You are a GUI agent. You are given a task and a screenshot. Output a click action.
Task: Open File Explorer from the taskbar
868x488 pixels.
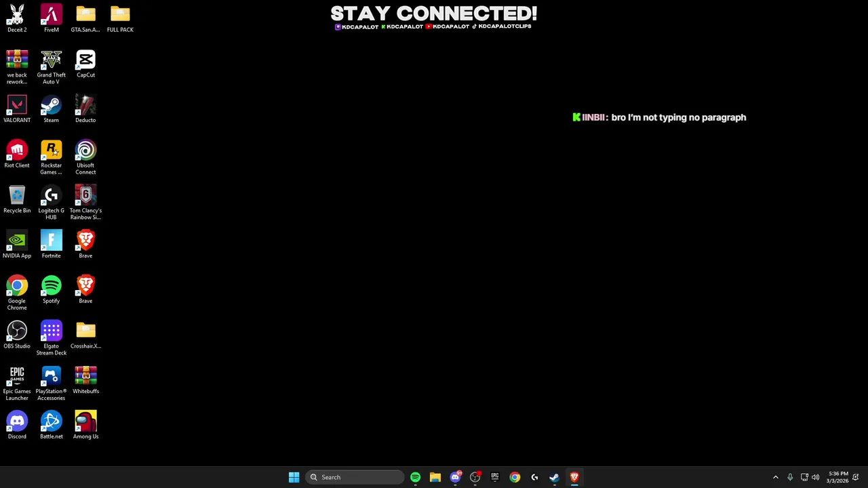(x=435, y=477)
